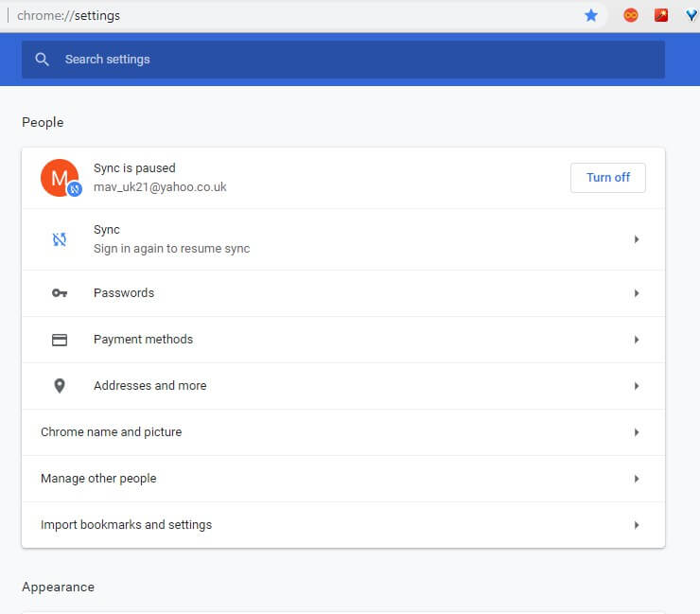
Task: Click the credit card icon for Payment methods
Action: pyautogui.click(x=60, y=340)
